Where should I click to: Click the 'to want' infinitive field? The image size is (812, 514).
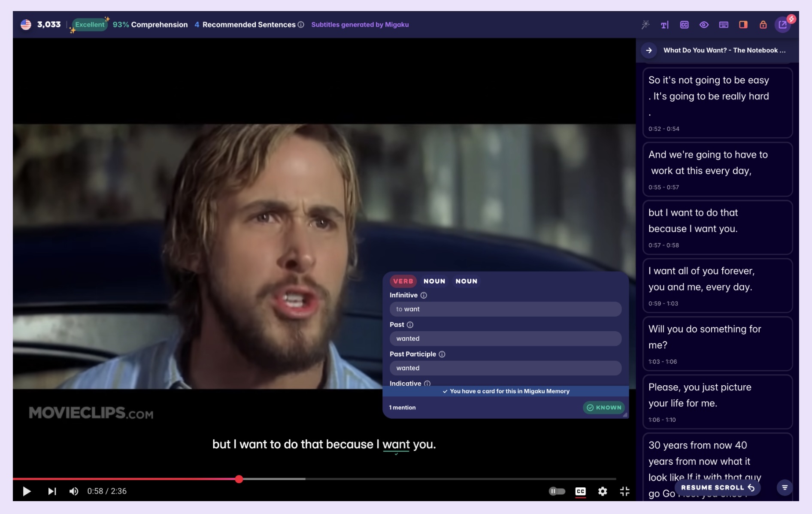(505, 309)
